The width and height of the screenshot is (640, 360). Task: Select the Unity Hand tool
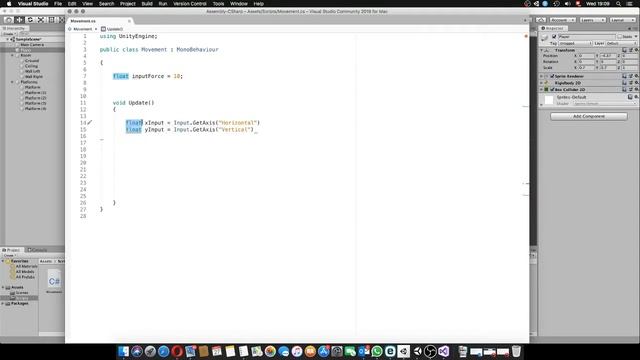[x=9, y=20]
